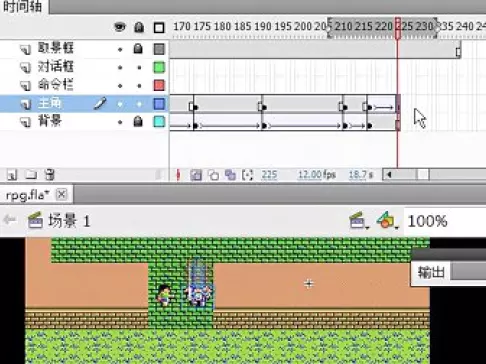Open the edit scene dropdown
This screenshot has height=364, width=486.
point(358,220)
